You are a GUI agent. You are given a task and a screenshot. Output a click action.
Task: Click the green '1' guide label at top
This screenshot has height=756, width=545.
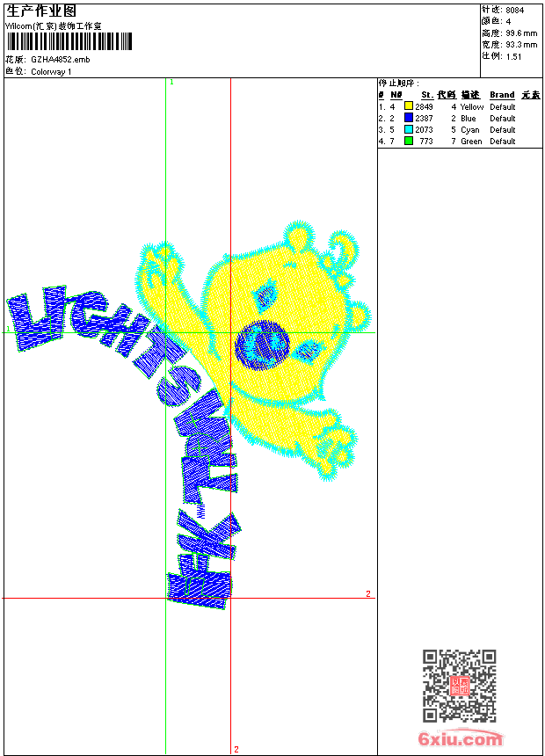tap(171, 83)
